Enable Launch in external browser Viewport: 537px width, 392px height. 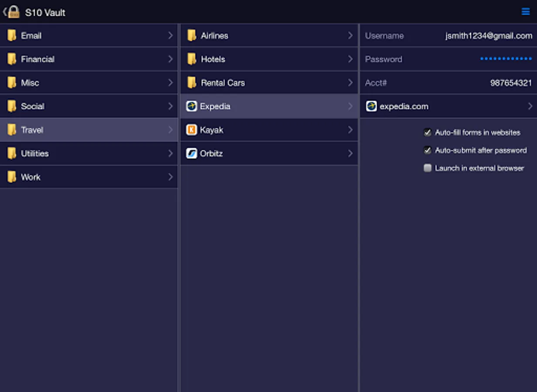(x=428, y=168)
